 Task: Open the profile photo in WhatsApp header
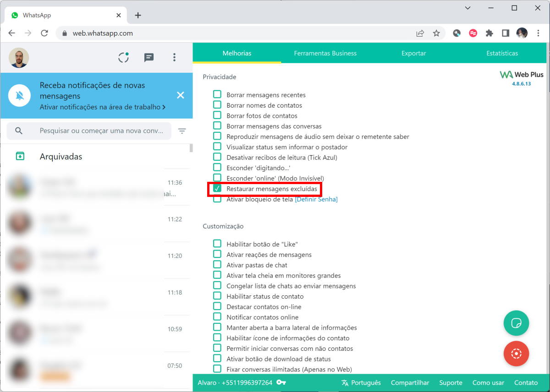coord(19,58)
